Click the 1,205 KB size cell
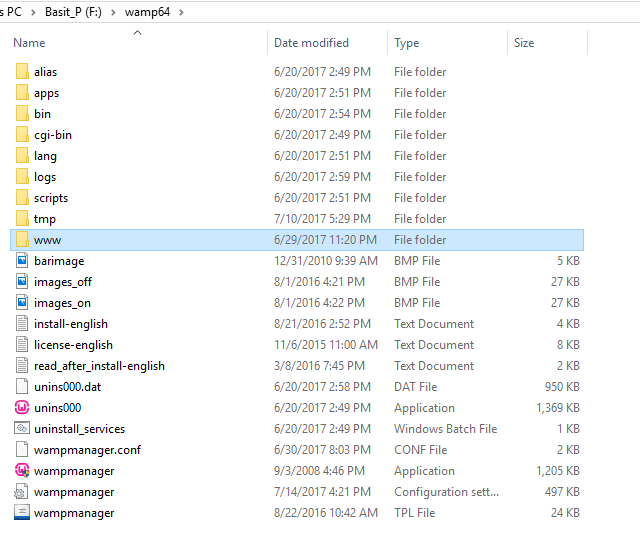Screen dimensions: 640x547 [x=558, y=471]
